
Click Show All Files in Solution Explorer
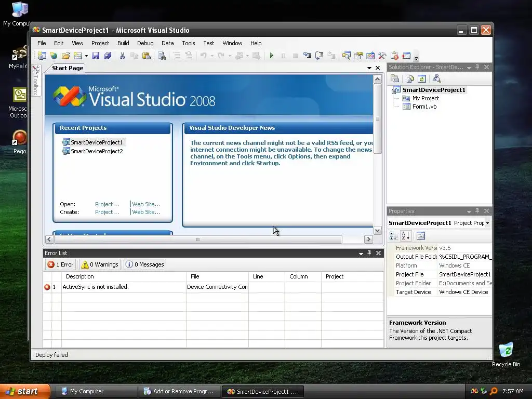point(409,79)
